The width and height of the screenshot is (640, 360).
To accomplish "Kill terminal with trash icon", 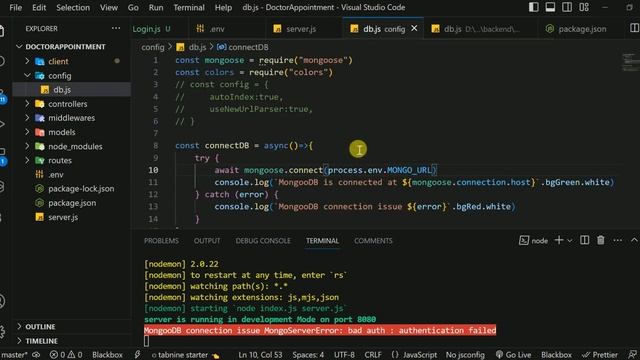I will (601, 240).
